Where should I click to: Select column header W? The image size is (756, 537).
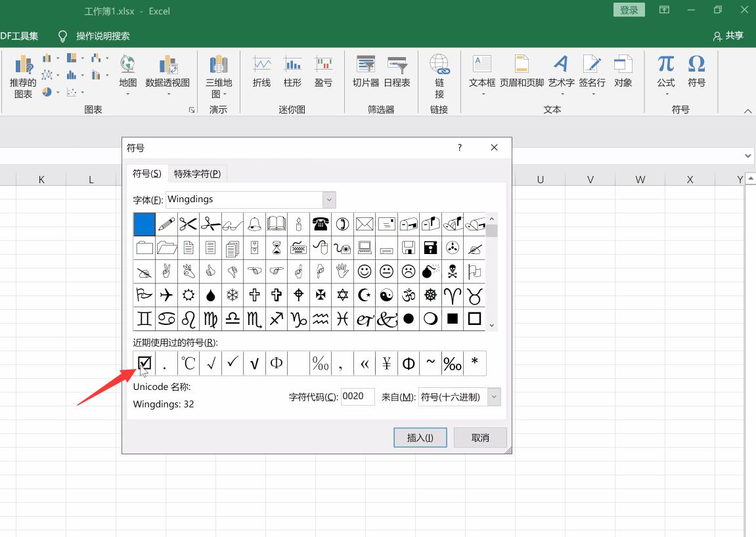click(x=640, y=179)
